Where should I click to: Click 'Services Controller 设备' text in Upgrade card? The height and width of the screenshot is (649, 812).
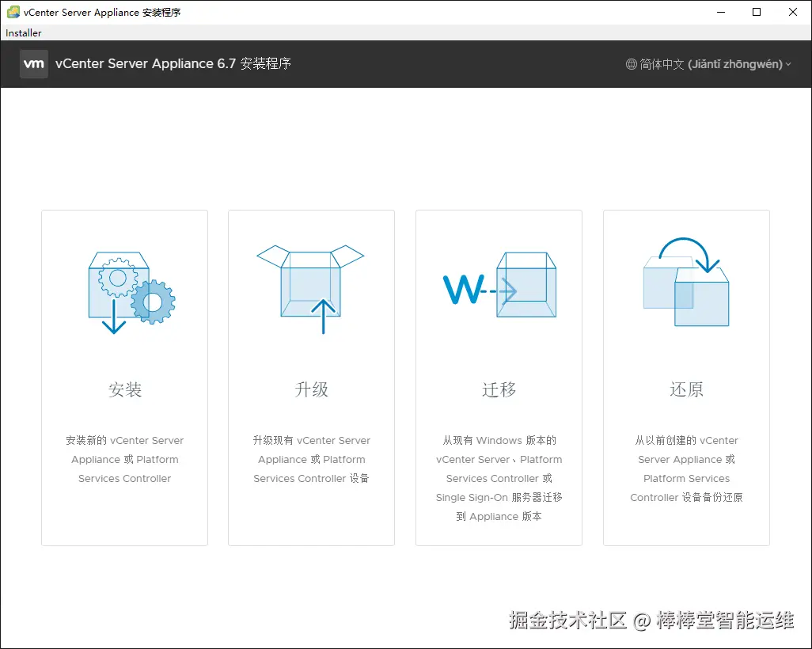click(311, 478)
